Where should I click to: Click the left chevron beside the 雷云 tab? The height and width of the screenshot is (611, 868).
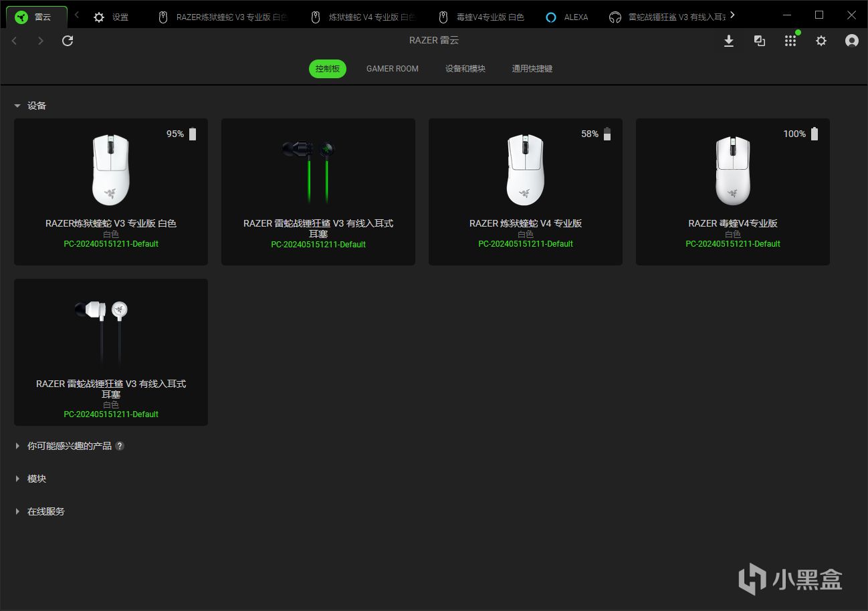77,15
